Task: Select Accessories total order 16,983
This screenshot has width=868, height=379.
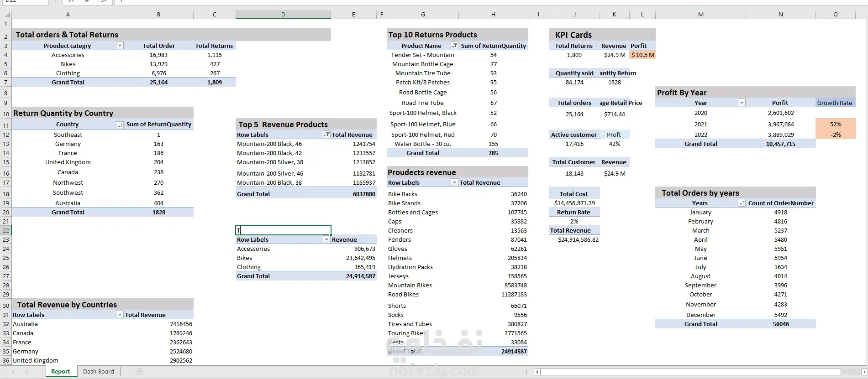Action: pyautogui.click(x=158, y=55)
